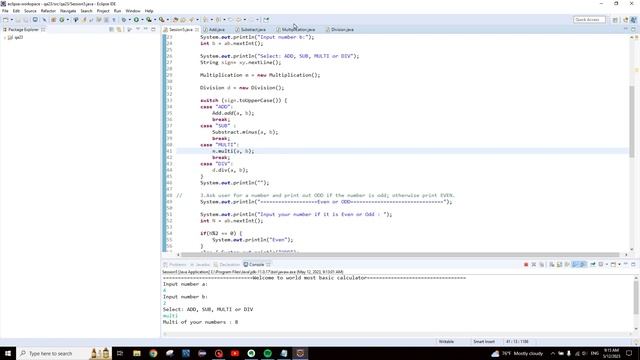Switch to the Add.java editor tab
The height and width of the screenshot is (360, 640).
pos(214,29)
